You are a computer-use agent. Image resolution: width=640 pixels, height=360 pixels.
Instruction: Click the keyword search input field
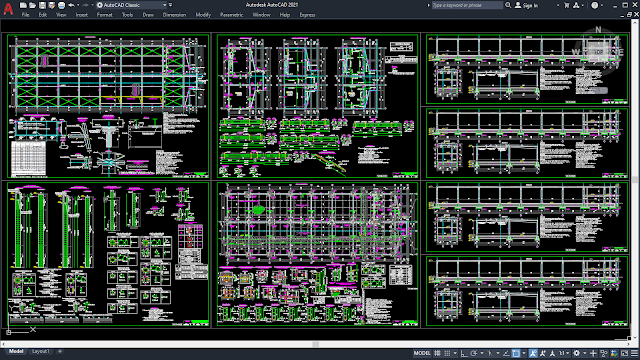[x=467, y=5]
